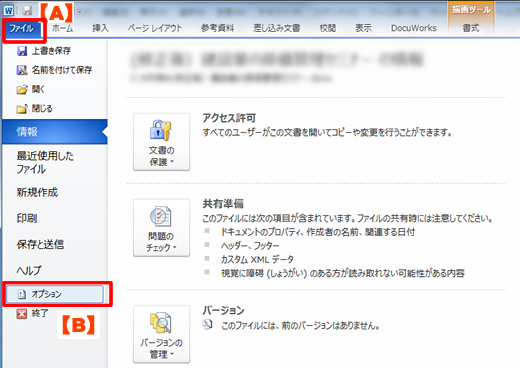Open the 印刷 section
This screenshot has height=368, width=520.
(x=27, y=218)
